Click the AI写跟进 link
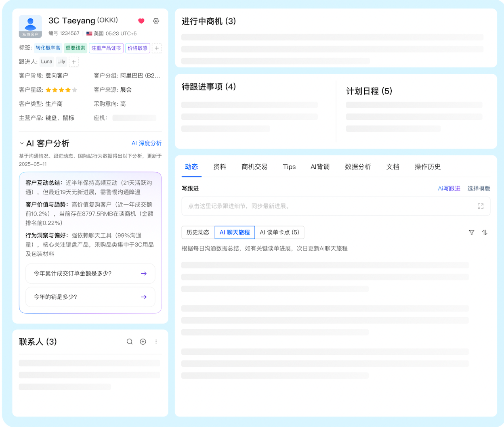Image resolution: width=504 pixels, height=427 pixels. coord(449,188)
